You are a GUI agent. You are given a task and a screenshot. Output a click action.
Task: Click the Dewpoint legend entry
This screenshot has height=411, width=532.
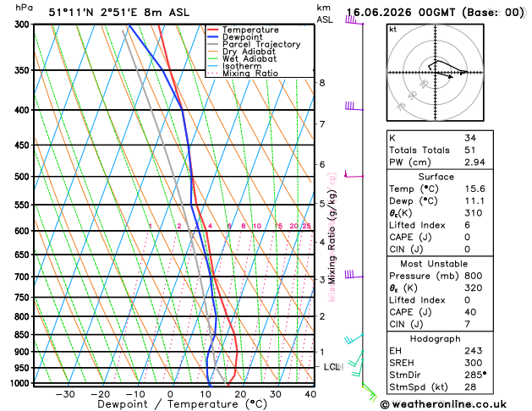click(235, 37)
